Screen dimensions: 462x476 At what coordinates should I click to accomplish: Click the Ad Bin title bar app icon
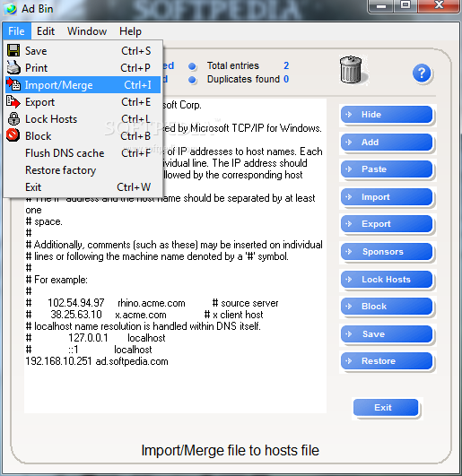[11, 8]
